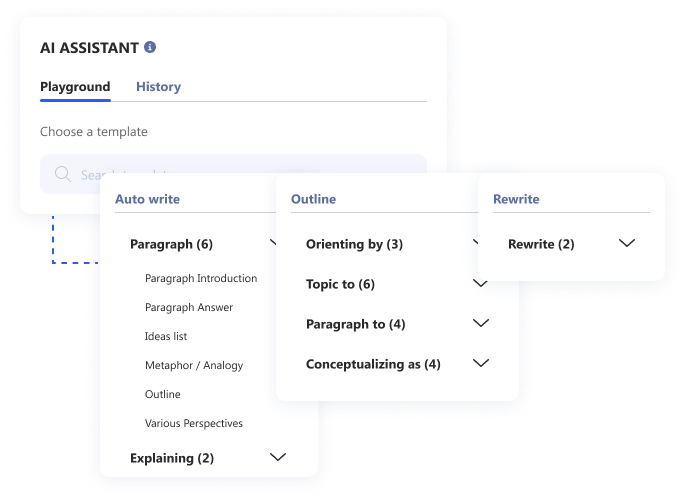Click the Rewrite category heading

(x=516, y=199)
